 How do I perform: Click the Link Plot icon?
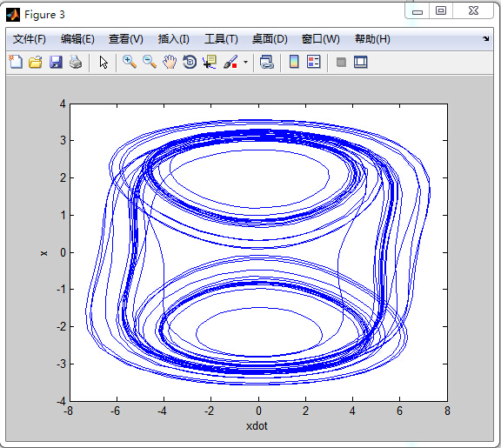[x=266, y=62]
